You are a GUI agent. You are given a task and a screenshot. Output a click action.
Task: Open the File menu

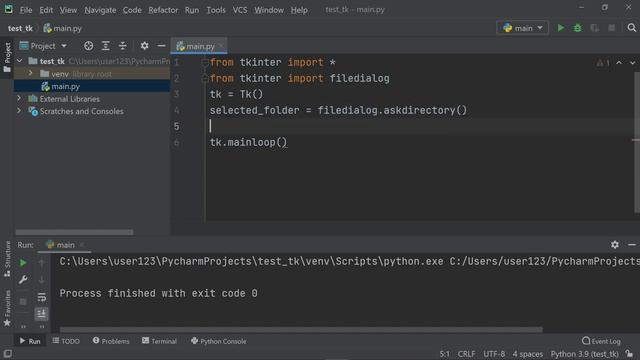(26, 10)
